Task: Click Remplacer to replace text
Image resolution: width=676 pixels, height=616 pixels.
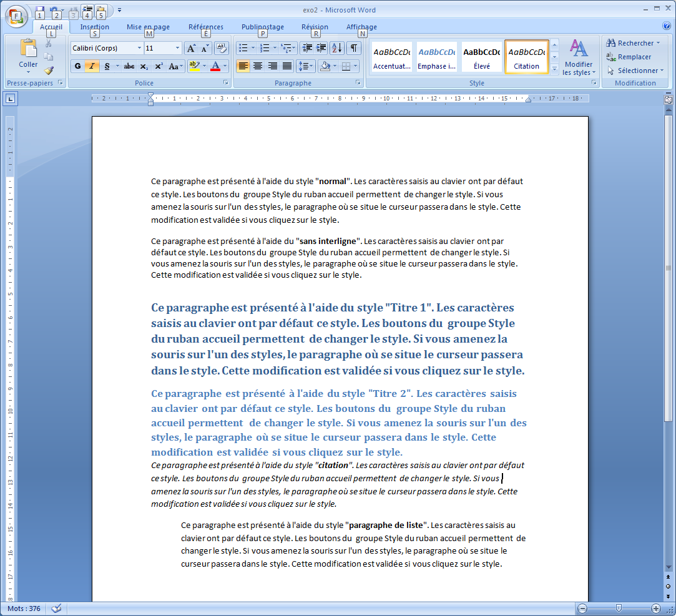Action: (x=629, y=57)
